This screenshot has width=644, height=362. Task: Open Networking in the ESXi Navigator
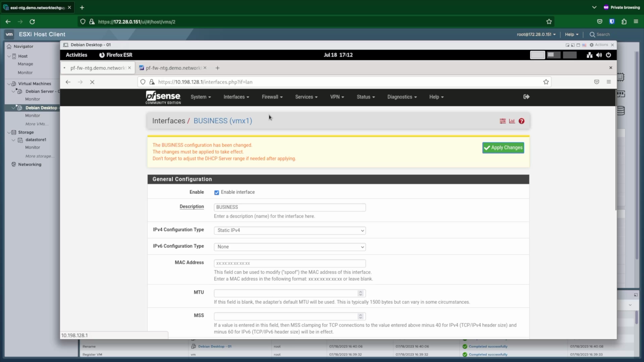(30, 165)
